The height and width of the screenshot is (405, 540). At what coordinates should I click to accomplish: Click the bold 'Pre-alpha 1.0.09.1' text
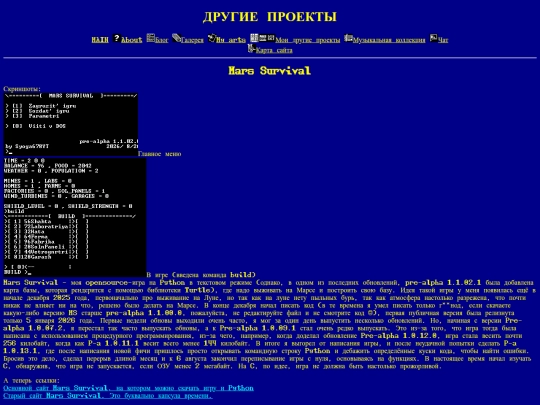[x=258, y=328]
